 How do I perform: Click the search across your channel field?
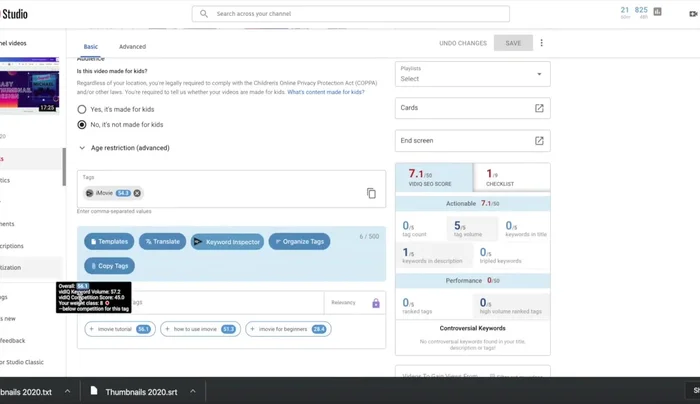[350, 14]
